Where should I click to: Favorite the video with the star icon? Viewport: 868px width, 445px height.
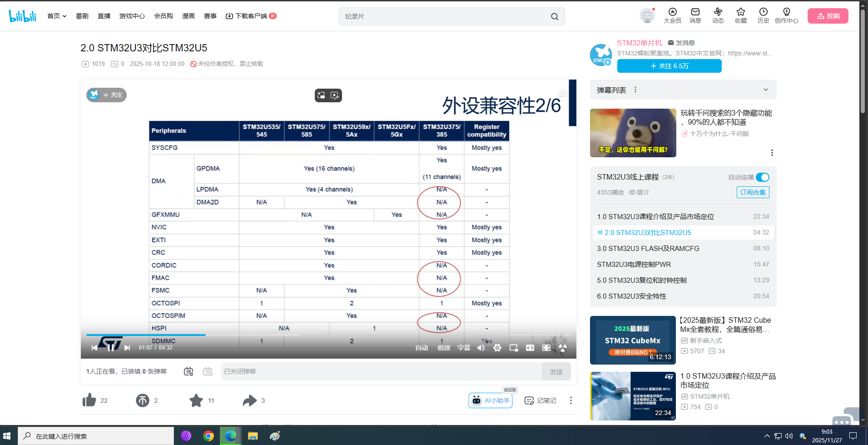click(196, 400)
